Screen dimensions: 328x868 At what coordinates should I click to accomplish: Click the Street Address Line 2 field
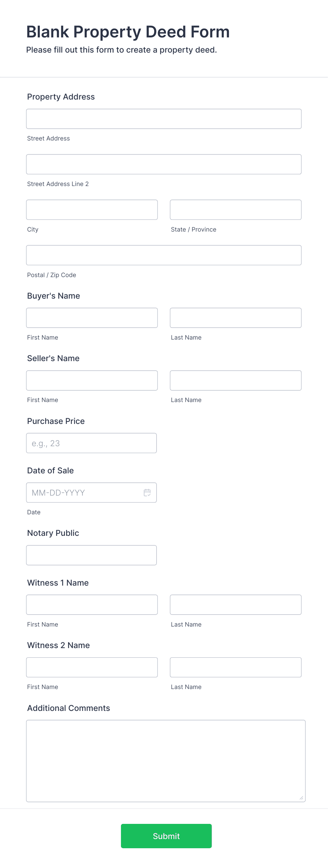click(163, 164)
